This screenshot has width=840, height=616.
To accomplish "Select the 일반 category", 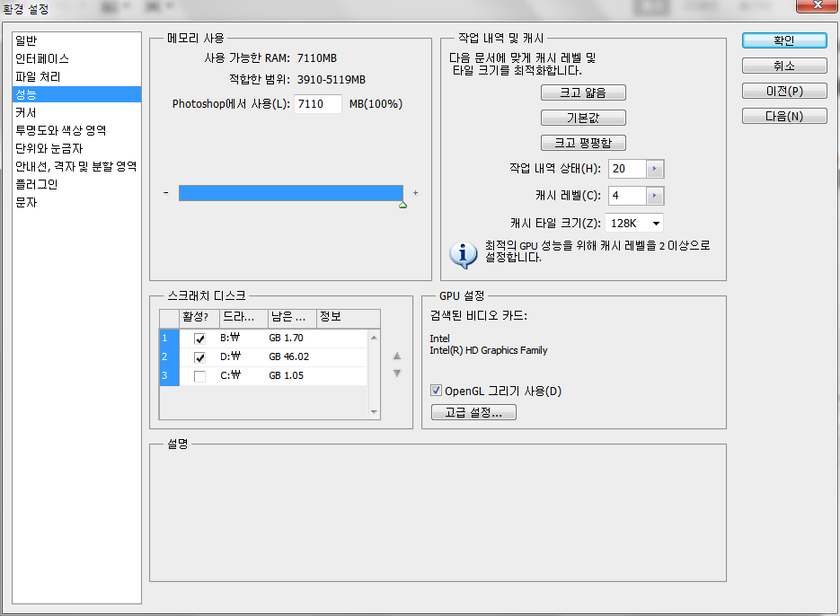I will (76, 40).
